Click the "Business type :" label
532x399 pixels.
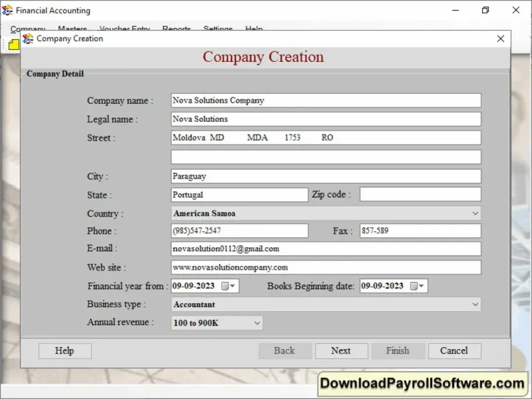[x=116, y=304]
